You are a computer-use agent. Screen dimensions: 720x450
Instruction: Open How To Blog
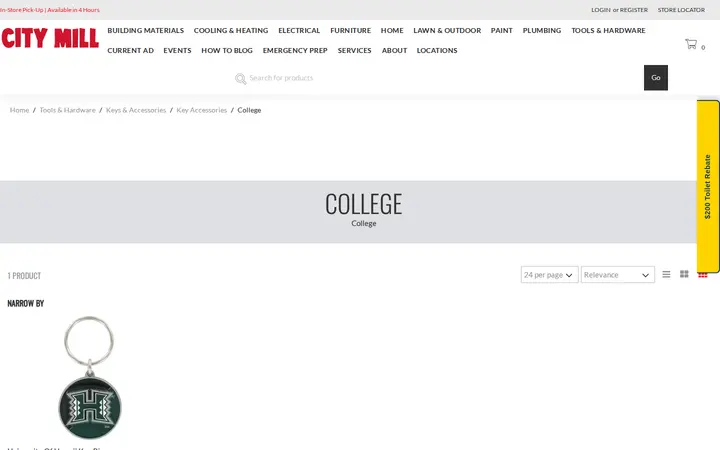pyautogui.click(x=227, y=51)
